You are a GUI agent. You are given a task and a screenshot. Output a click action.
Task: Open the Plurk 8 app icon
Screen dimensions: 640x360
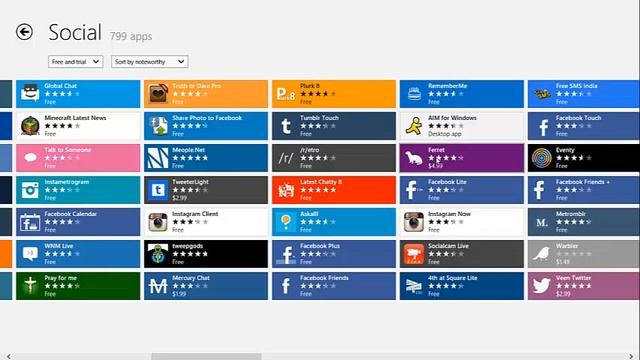pyautogui.click(x=286, y=94)
